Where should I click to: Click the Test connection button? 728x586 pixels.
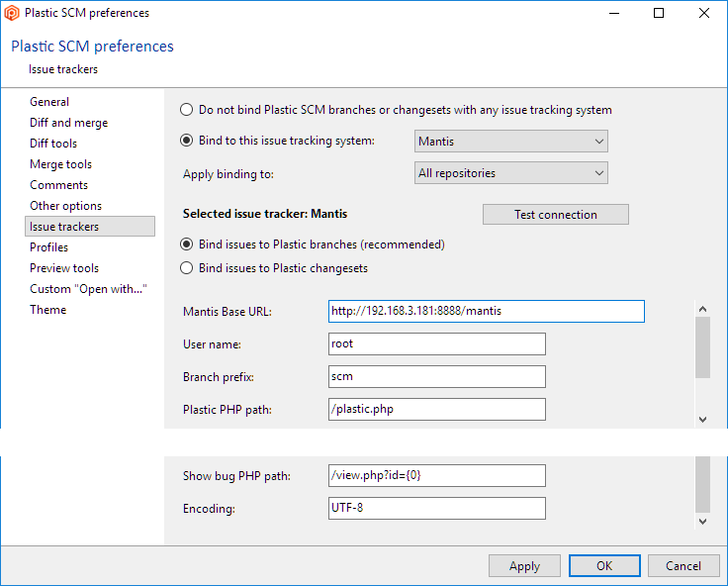(x=555, y=214)
